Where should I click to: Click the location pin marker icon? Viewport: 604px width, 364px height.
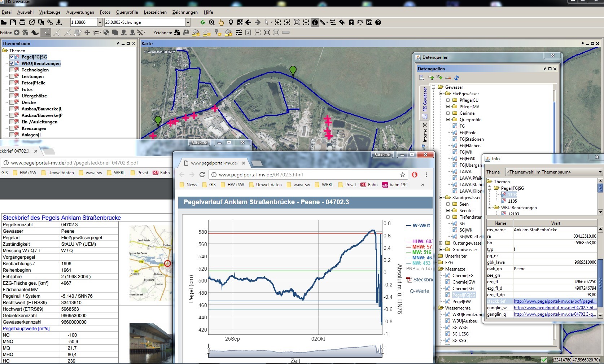231,22
